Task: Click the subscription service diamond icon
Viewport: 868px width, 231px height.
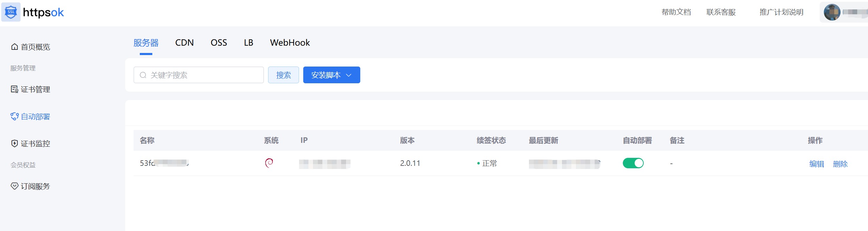Action: [x=15, y=186]
